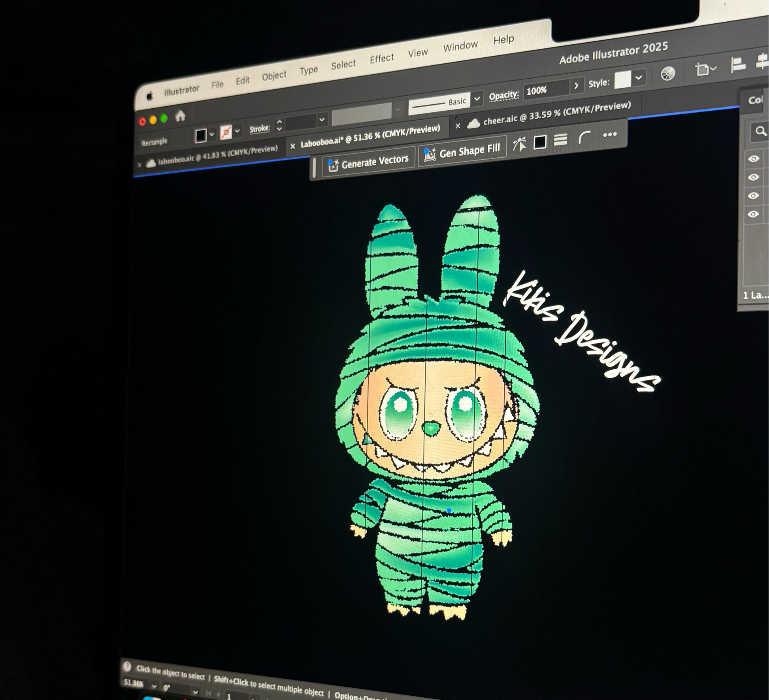
Task: Toggle the second layer's eye visibility icon
Action: pyautogui.click(x=753, y=177)
